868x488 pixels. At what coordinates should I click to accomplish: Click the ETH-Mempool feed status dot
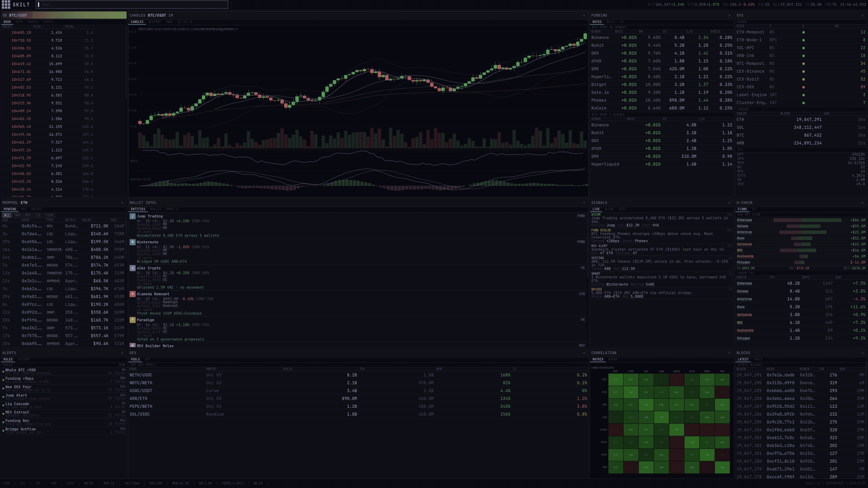pos(803,32)
